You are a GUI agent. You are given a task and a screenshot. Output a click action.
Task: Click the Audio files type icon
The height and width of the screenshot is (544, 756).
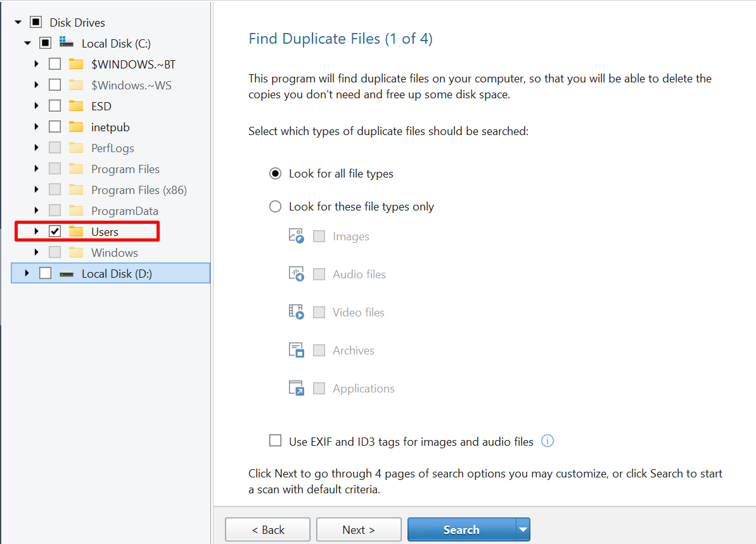click(296, 274)
